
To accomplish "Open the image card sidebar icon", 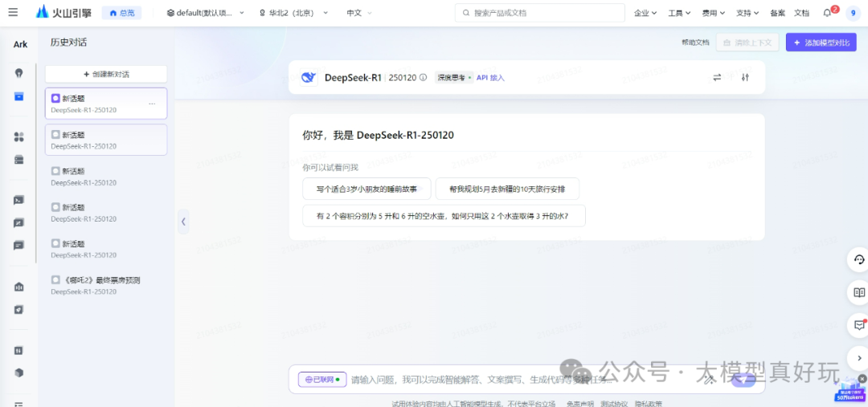I will [18, 223].
